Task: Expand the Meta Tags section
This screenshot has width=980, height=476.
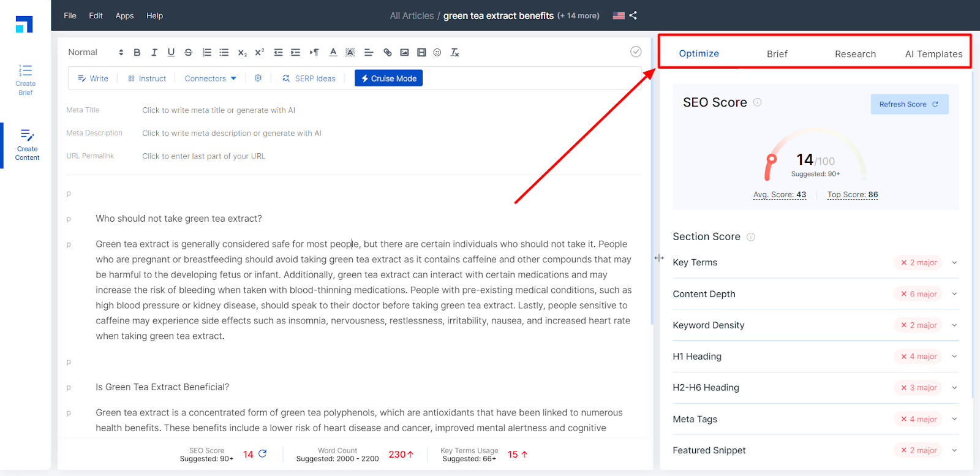Action: [815, 419]
